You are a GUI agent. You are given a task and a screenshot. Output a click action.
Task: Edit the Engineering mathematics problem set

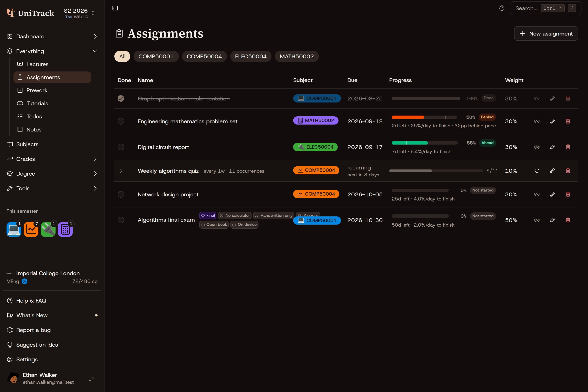click(552, 121)
